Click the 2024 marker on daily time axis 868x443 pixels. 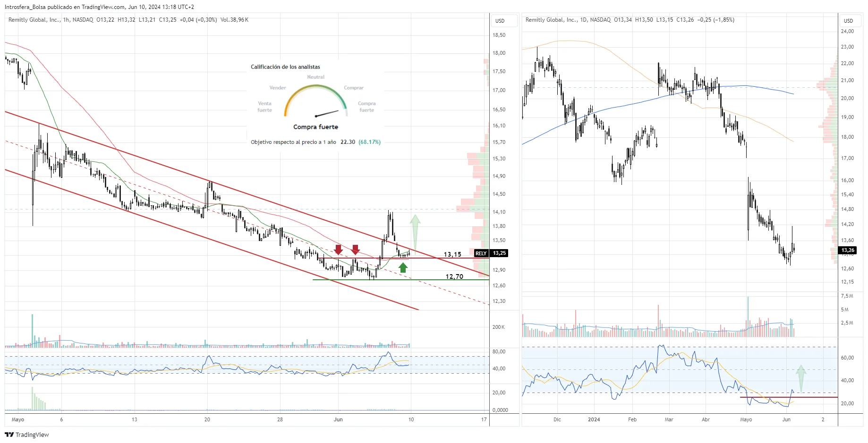594,419
